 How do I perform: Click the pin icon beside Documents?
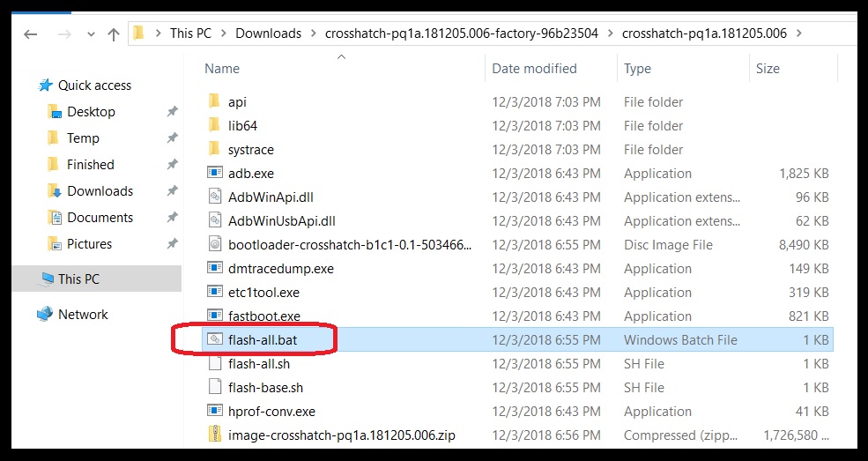coord(172,218)
